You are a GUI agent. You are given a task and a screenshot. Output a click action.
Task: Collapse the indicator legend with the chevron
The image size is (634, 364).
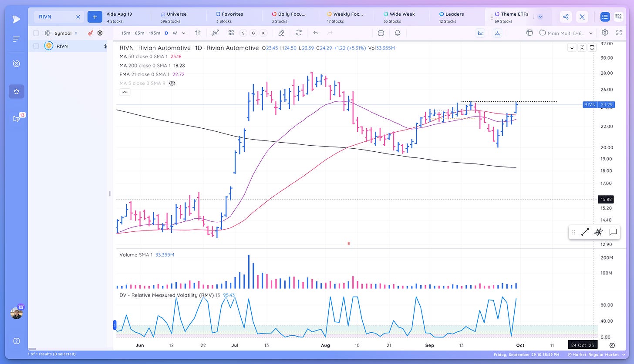point(125,92)
